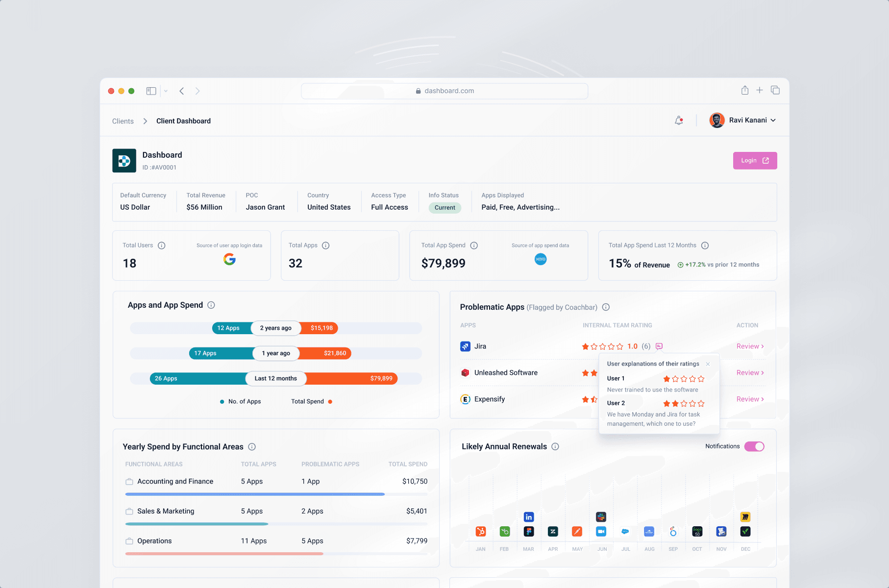Screen dimensions: 889x588
Task: Open the notification bell
Action: coord(678,120)
